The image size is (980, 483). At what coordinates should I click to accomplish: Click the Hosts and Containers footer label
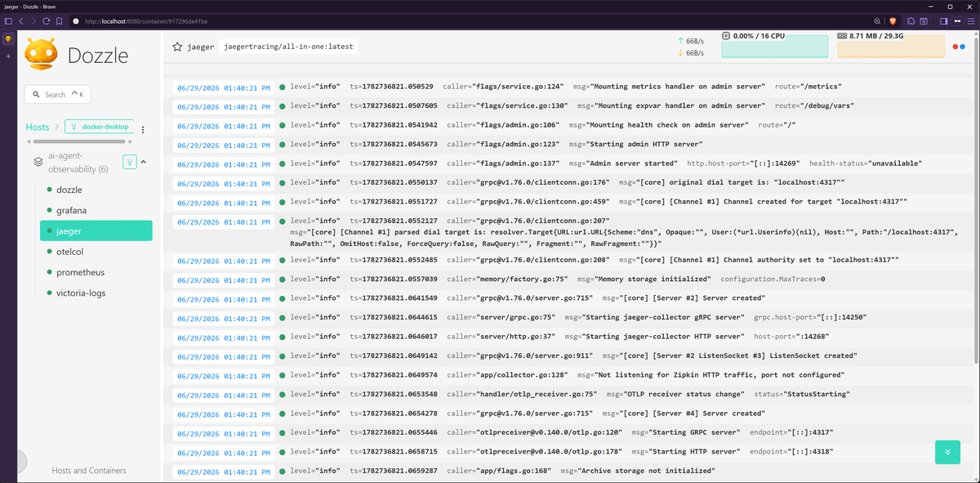(x=89, y=471)
